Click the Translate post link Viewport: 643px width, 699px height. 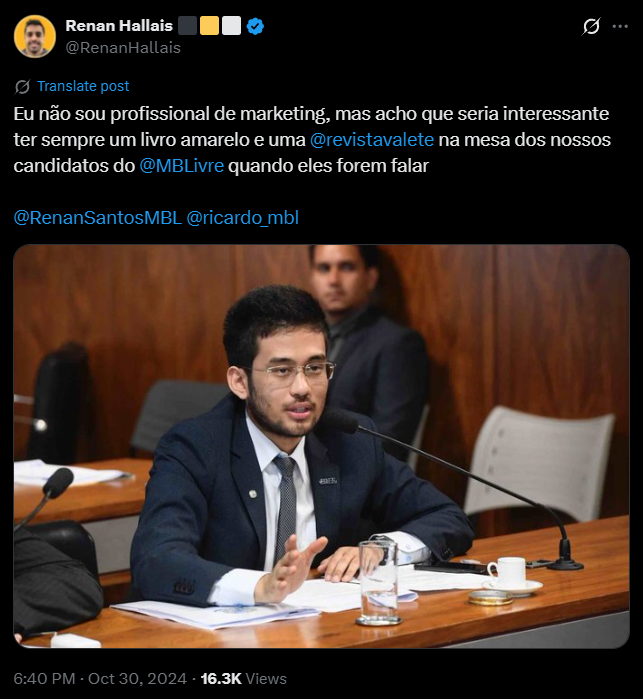(83, 86)
